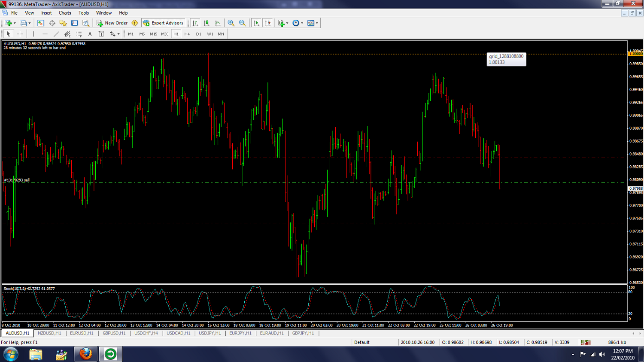The image size is (644, 362).
Task: Switch to the NZDUSD,H1 chart tab
Action: (49, 333)
